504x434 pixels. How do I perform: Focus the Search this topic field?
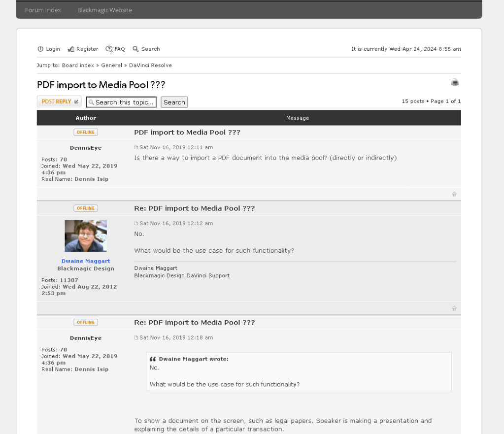pyautogui.click(x=121, y=102)
